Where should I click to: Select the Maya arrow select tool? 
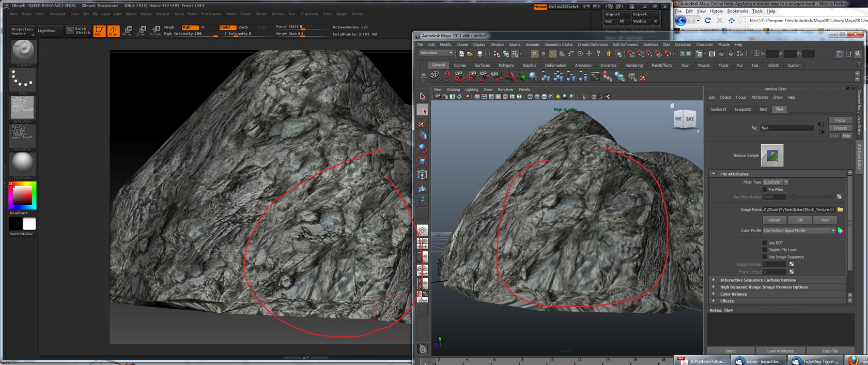pyautogui.click(x=423, y=97)
